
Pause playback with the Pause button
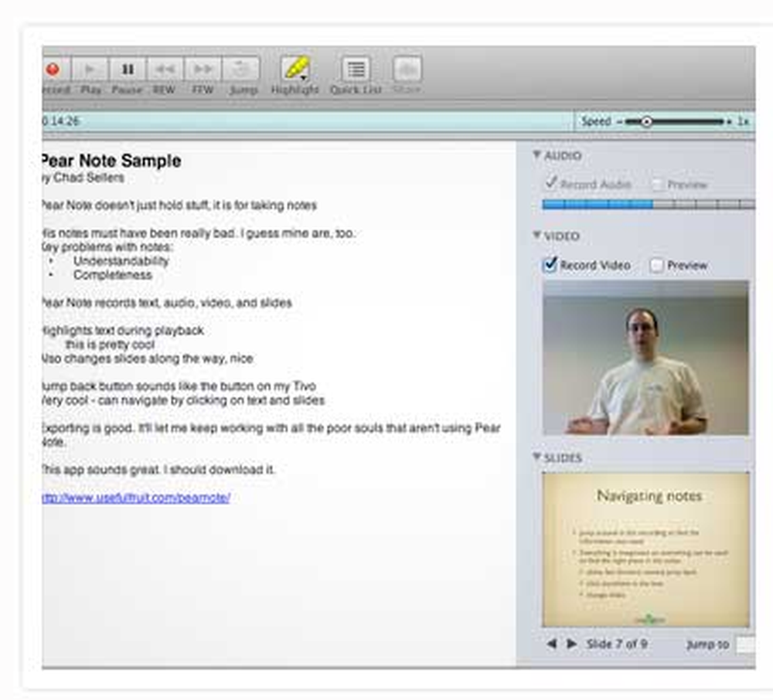[128, 69]
